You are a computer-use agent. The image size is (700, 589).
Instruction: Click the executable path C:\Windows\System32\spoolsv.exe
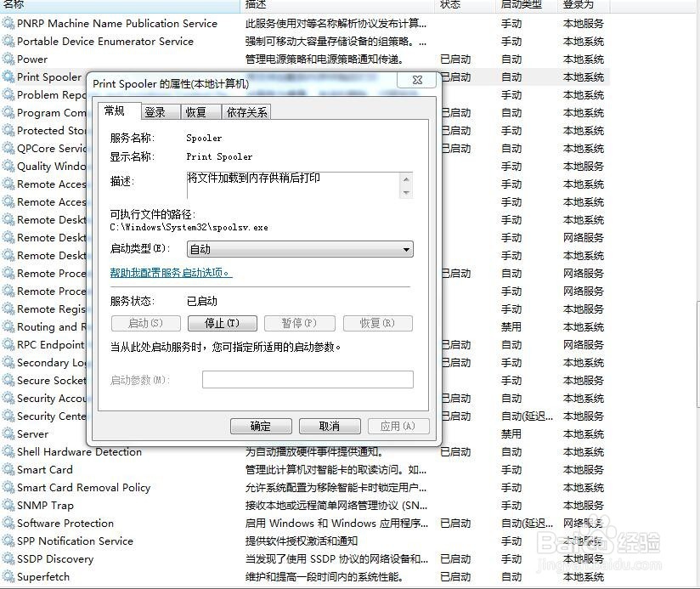(x=189, y=227)
